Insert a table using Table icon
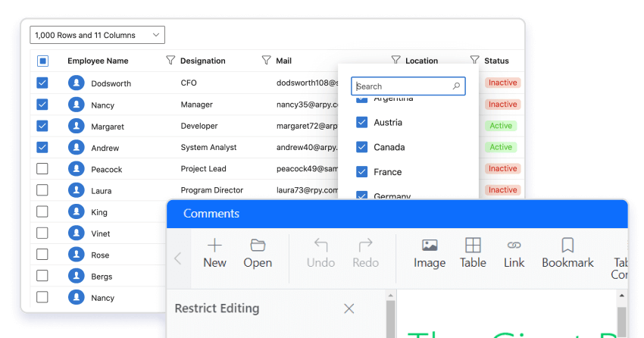 473,245
